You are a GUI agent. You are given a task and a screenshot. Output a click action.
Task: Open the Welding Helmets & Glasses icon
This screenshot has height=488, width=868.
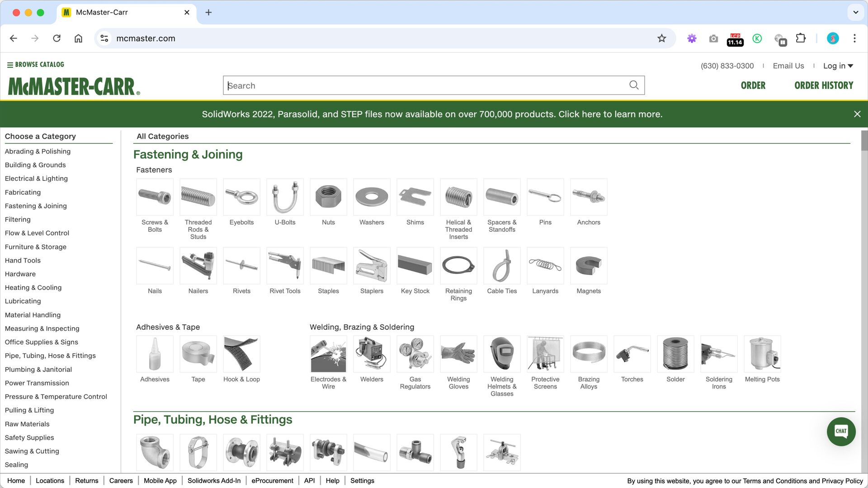[502, 354]
